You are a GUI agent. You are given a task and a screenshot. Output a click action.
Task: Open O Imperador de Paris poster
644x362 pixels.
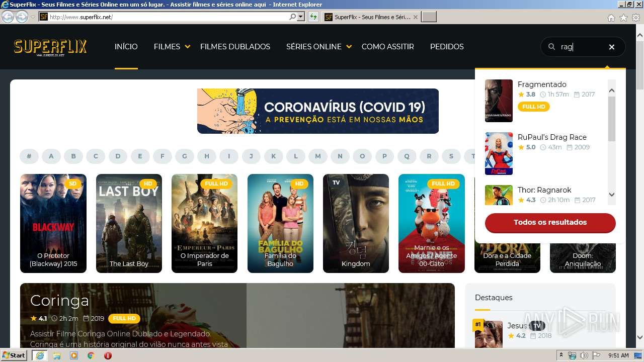pyautogui.click(x=204, y=223)
